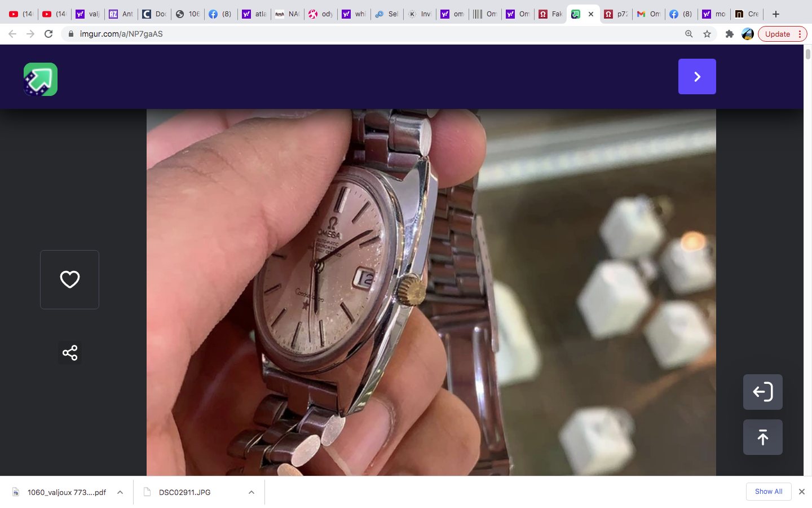The height and width of the screenshot is (508, 812).
Task: Click the Imgur logo icon
Action: (x=41, y=79)
